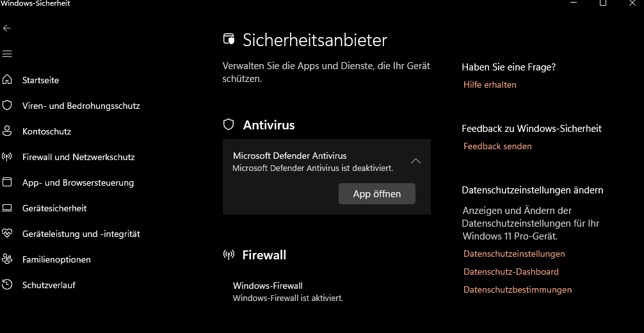Click the heart icon for Geräteleistung und -integrität
Image resolution: width=644 pixels, height=333 pixels.
point(7,234)
